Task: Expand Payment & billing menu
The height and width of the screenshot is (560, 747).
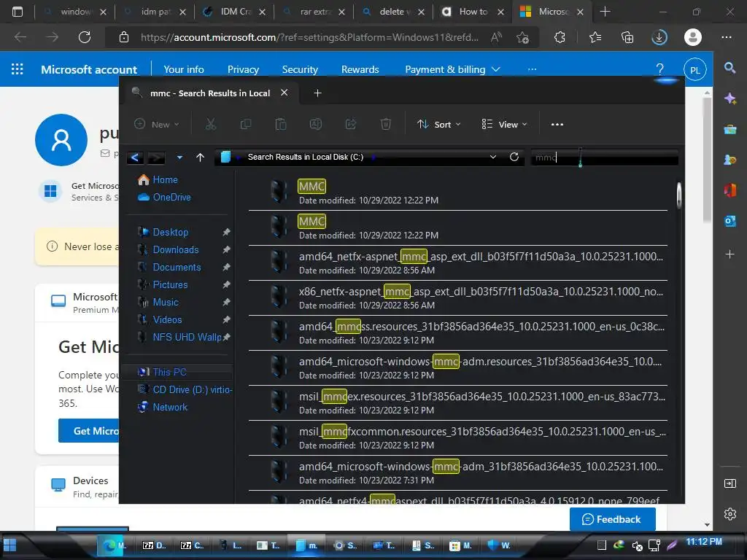Action: [x=452, y=69]
